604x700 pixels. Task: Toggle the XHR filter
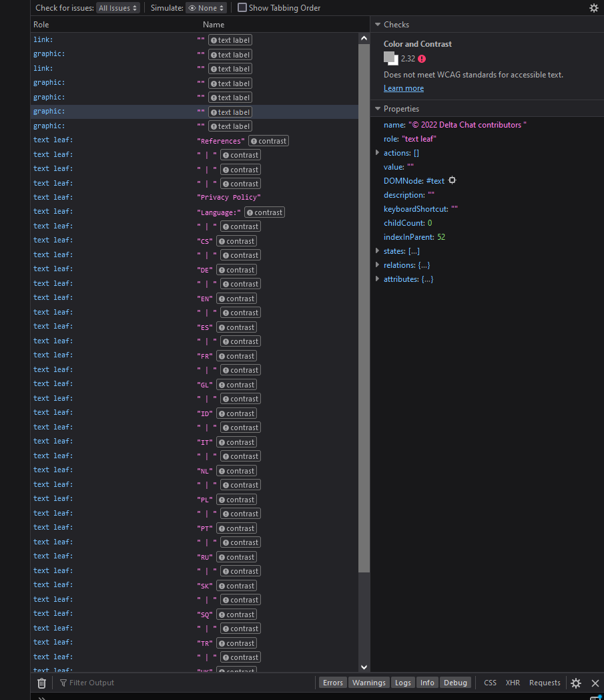coord(513,683)
